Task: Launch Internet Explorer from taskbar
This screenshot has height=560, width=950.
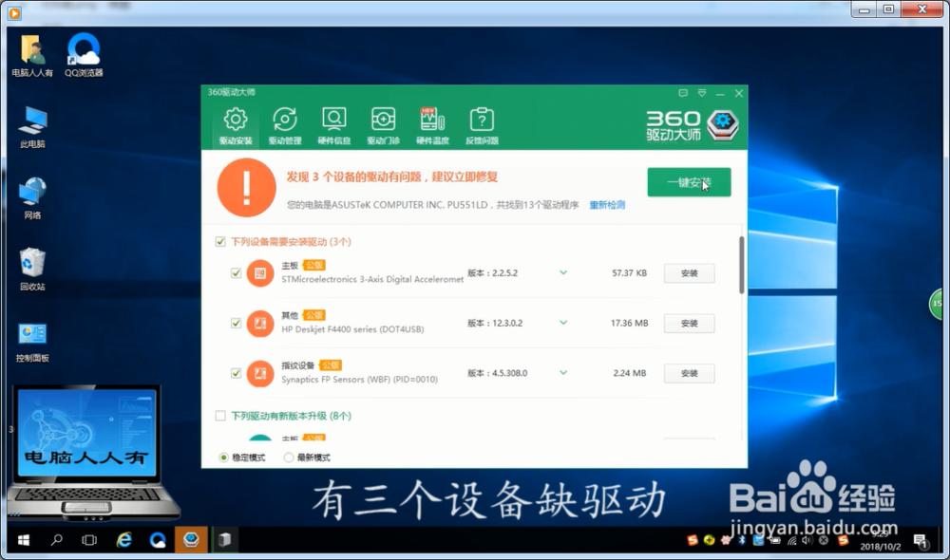Action: (x=124, y=540)
